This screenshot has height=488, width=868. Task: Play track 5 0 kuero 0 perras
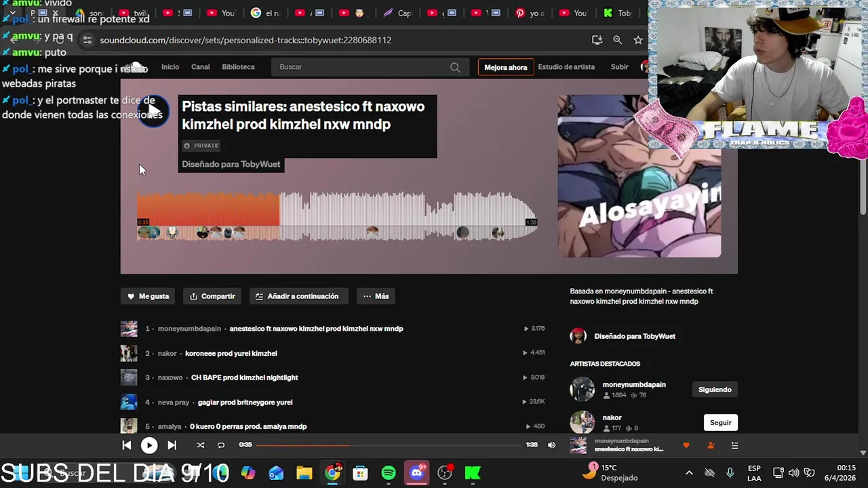coord(248,426)
